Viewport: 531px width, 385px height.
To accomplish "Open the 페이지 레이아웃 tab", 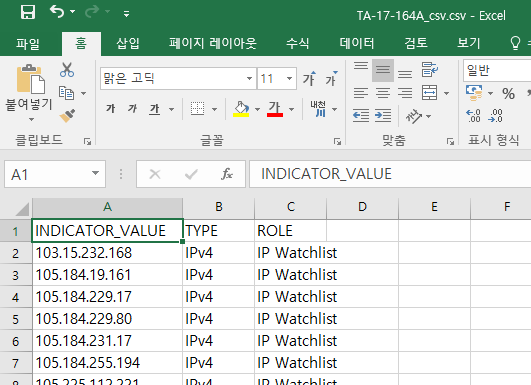I will pyautogui.click(x=213, y=44).
